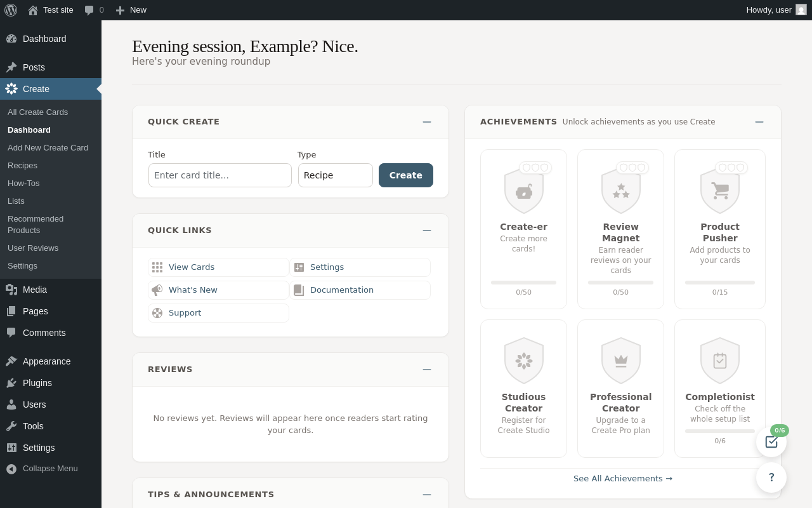Click the Completionist progress bar

(719, 431)
